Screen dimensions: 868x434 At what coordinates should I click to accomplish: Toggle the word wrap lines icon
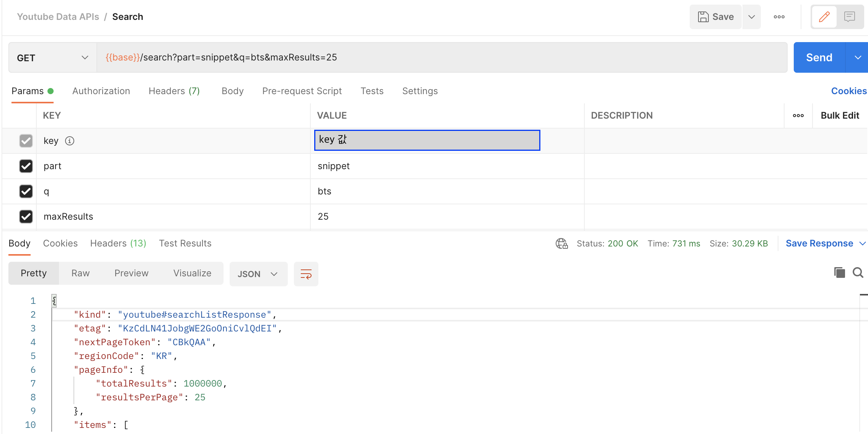306,274
